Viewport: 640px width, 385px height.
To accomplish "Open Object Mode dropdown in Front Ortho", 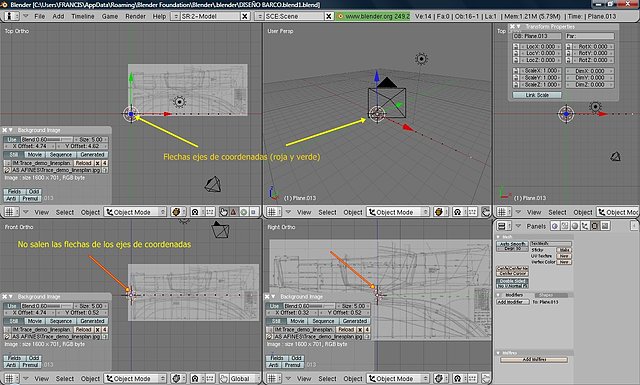I will [135, 378].
